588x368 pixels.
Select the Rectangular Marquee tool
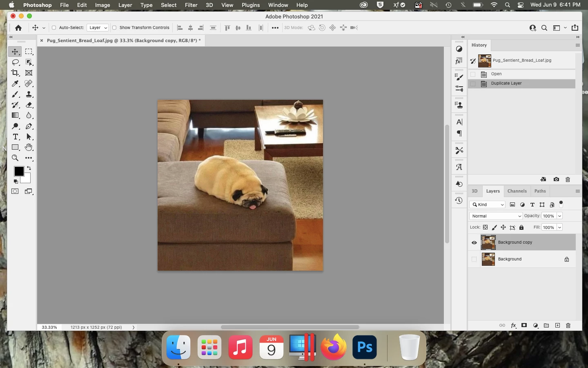point(29,52)
